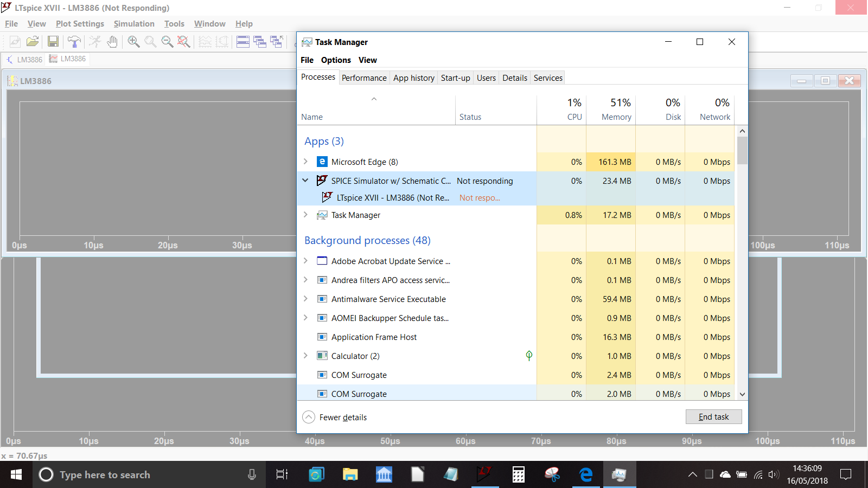Switch to App history tab
The width and height of the screenshot is (868, 488).
point(414,78)
